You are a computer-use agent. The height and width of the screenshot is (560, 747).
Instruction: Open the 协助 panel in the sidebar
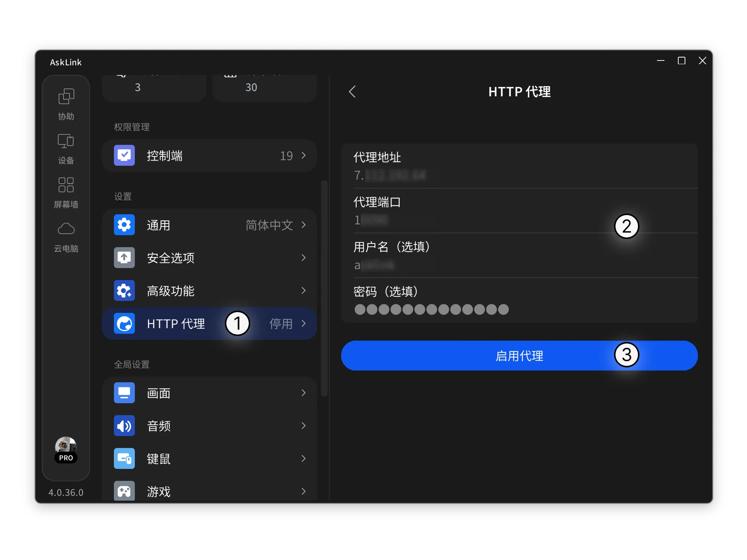pos(66,104)
